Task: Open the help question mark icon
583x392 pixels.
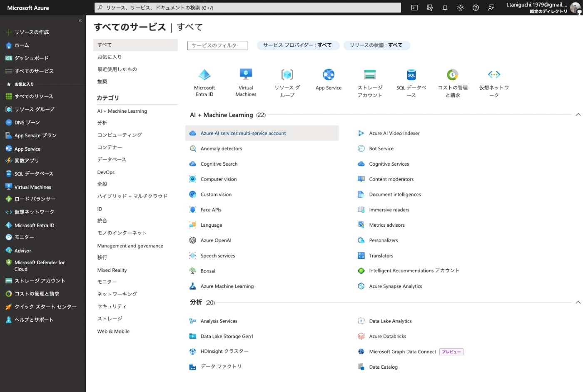Action: 476,7
